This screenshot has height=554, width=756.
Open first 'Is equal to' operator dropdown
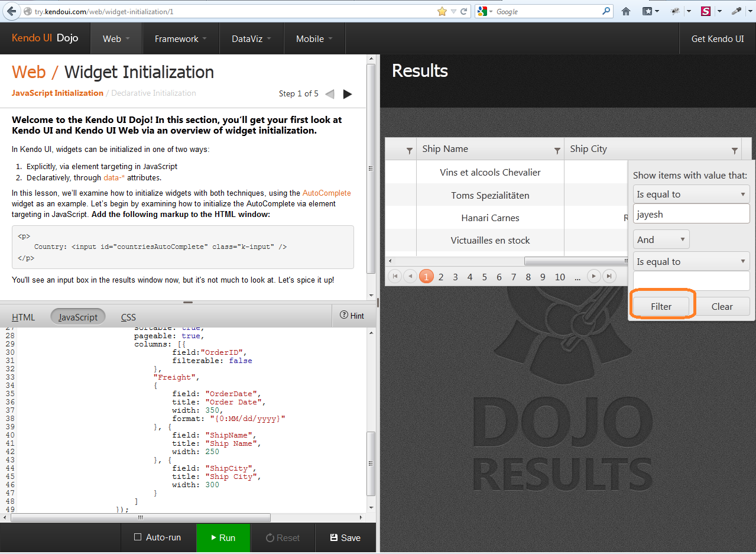[691, 194]
